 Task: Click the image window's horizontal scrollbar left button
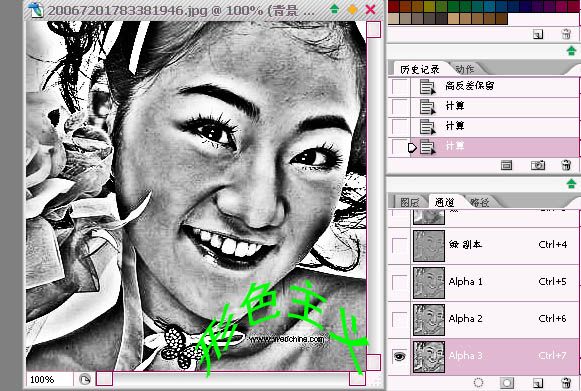[x=104, y=379]
